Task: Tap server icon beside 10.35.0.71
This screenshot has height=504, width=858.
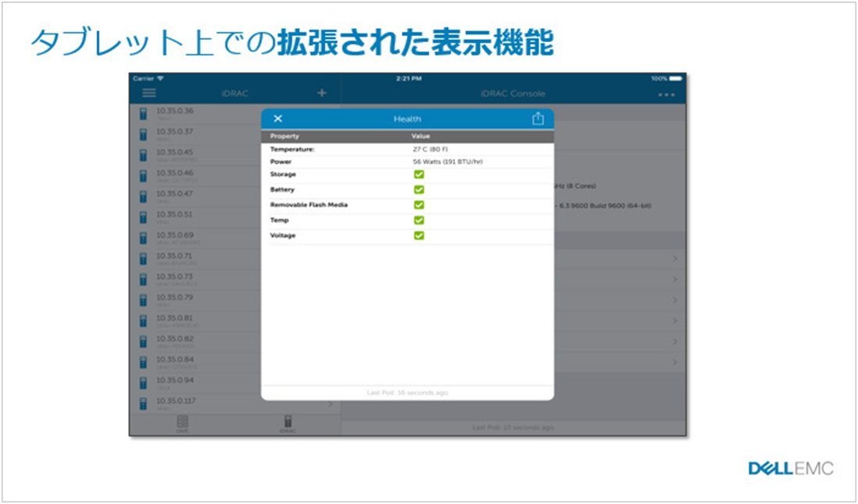Action: (143, 259)
